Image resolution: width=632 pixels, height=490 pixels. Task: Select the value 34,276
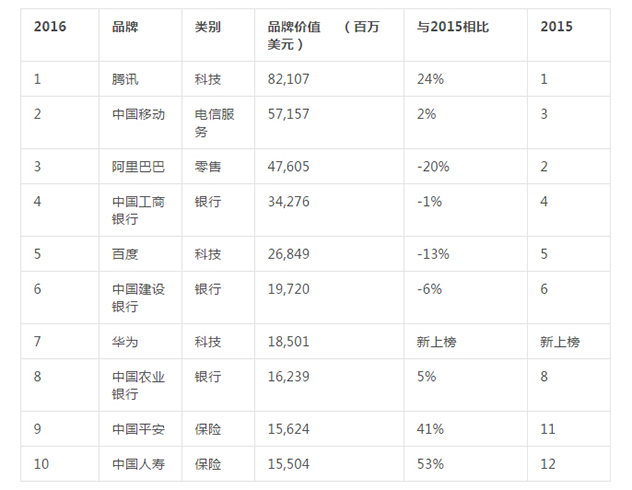[x=289, y=201]
